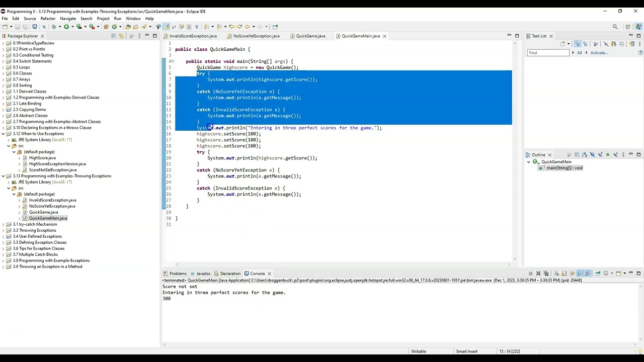Open the Run dropdown arrow
This screenshot has width=644, height=362.
click(72, 27)
